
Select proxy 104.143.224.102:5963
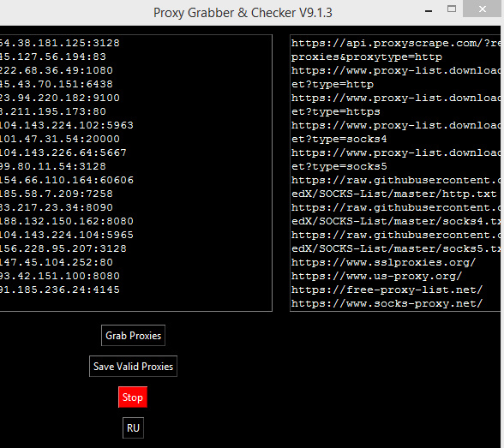tap(67, 125)
